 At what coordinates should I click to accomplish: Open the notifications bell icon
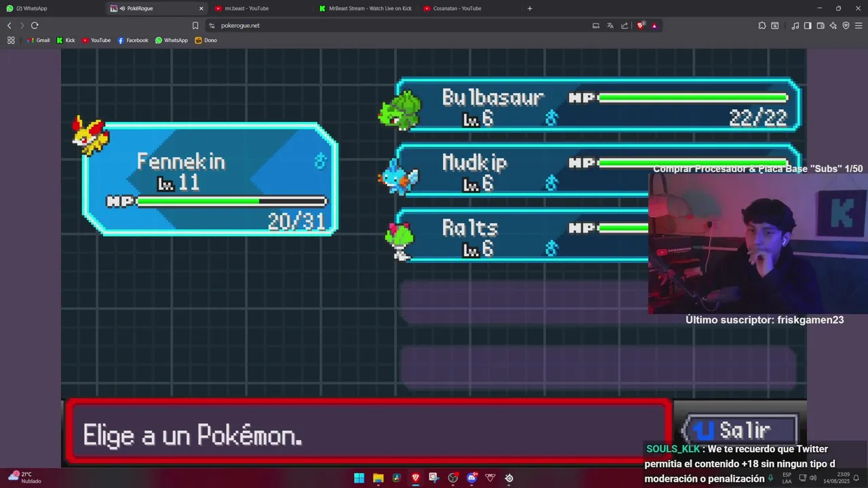point(856,478)
